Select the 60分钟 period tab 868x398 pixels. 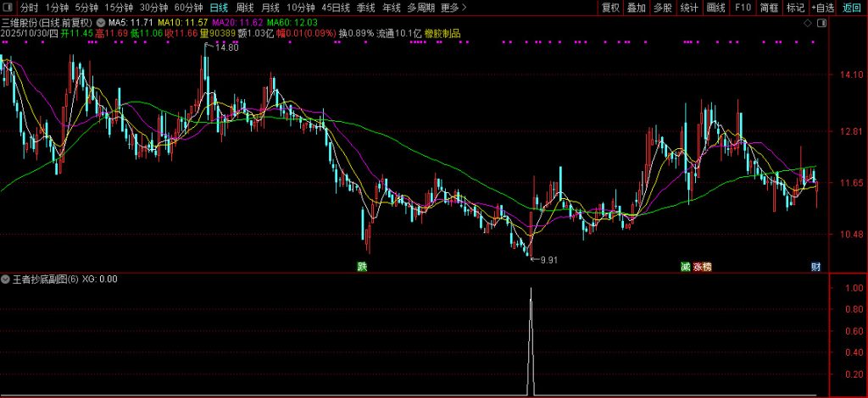point(188,8)
